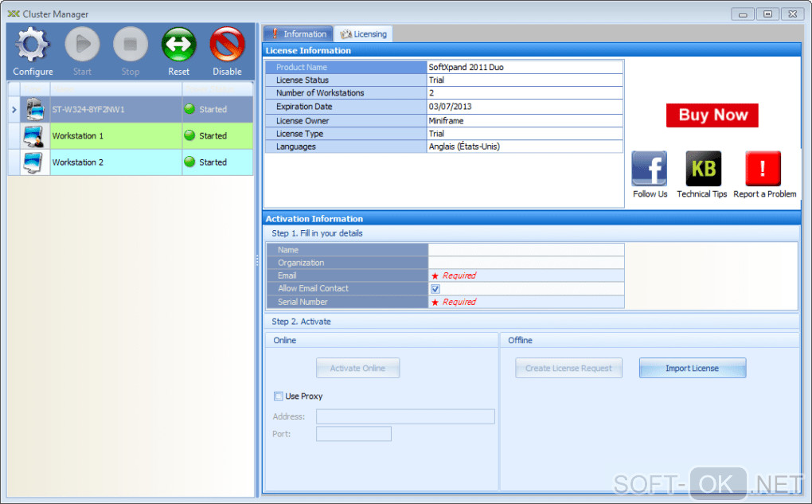This screenshot has height=504, width=812.
Task: Click the Buy Now button
Action: [712, 115]
